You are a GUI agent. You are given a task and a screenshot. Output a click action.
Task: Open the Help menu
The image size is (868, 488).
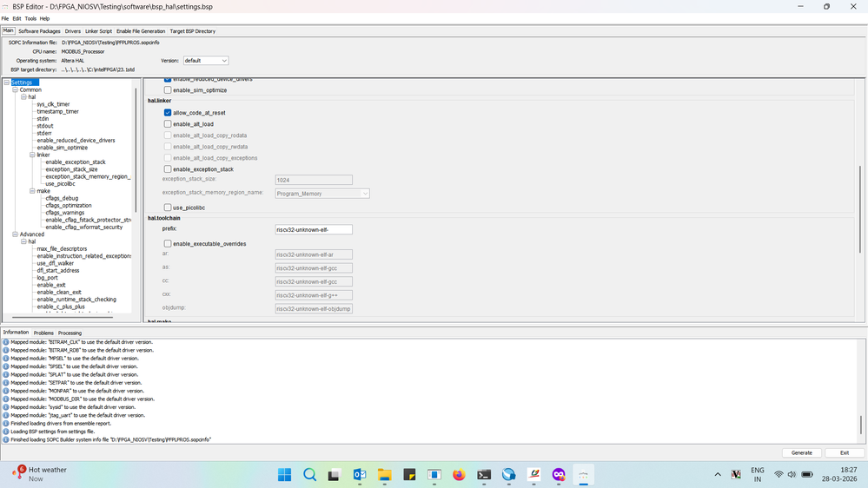(45, 18)
